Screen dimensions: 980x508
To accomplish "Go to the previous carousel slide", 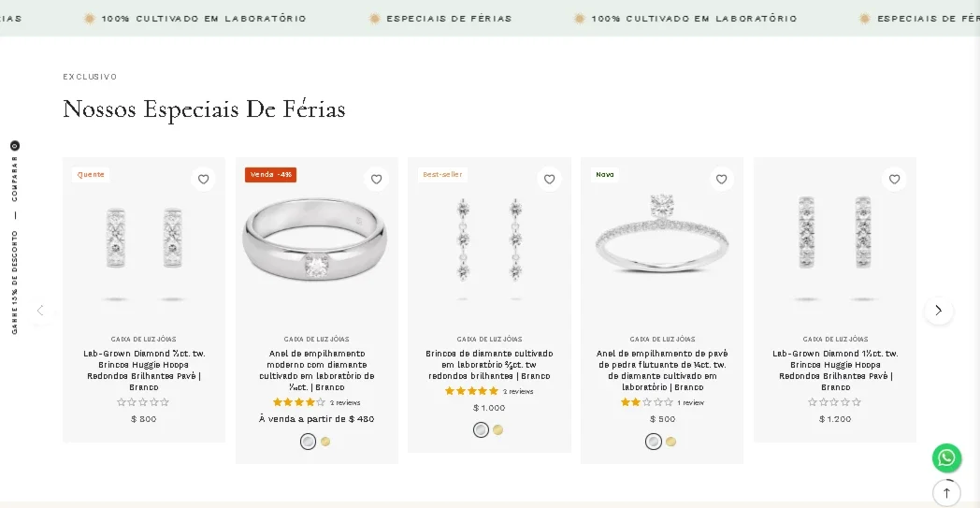I will [40, 311].
